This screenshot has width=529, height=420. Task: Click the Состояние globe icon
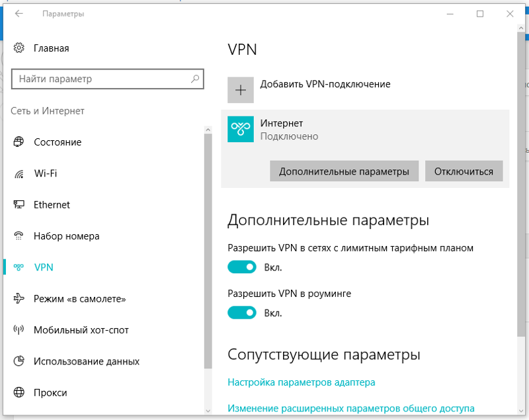coord(19,142)
